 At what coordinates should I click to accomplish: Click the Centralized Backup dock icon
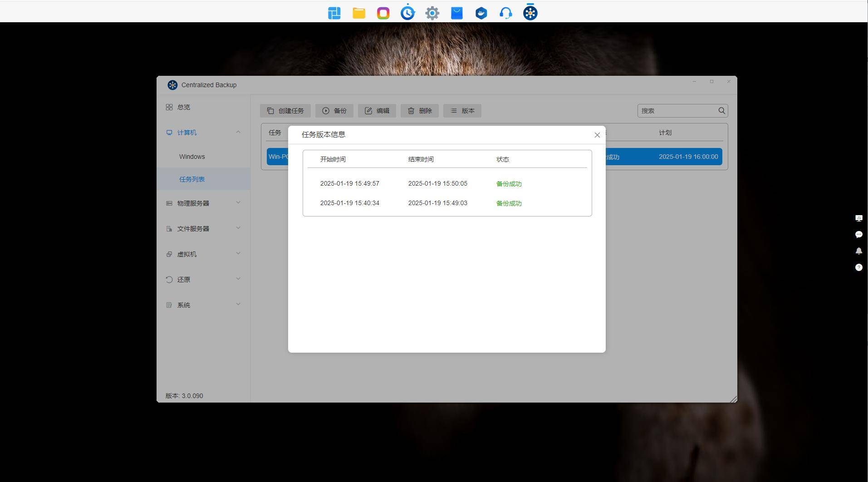click(x=530, y=13)
